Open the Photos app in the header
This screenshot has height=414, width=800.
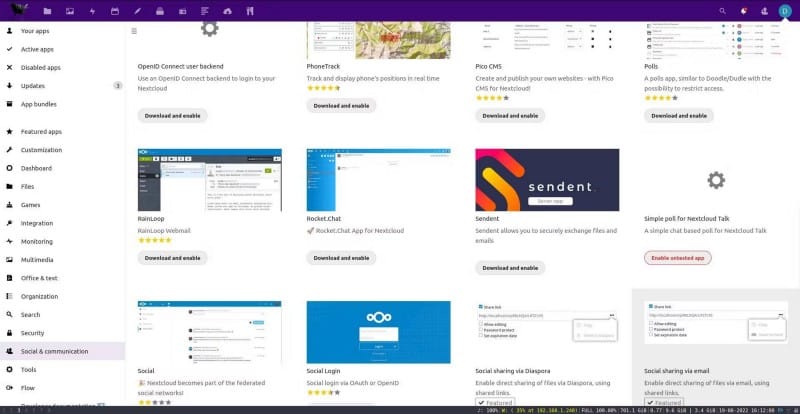(x=70, y=11)
